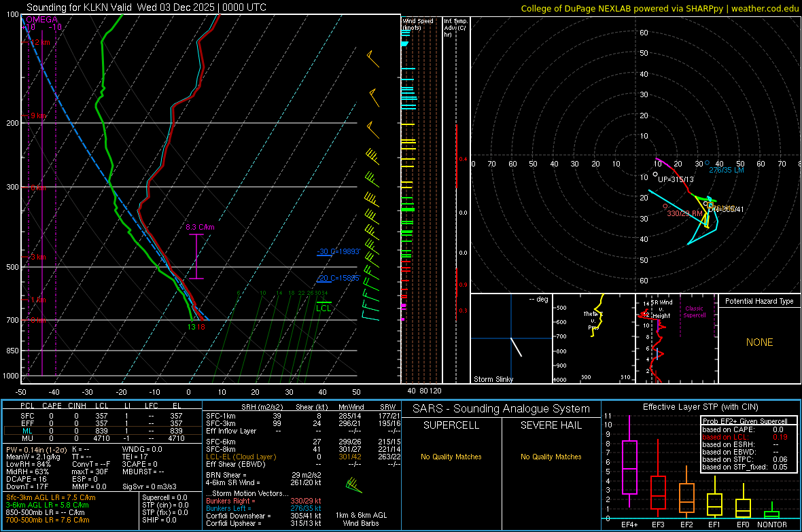Click the Eff Shear (EBWD) row
The height and width of the screenshot is (532, 802).
(302, 465)
